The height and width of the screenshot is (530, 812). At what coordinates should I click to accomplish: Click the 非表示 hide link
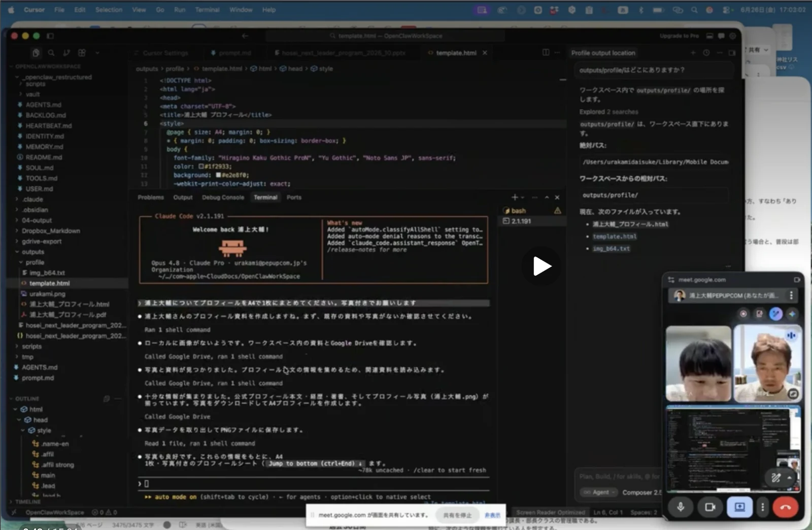(492, 515)
